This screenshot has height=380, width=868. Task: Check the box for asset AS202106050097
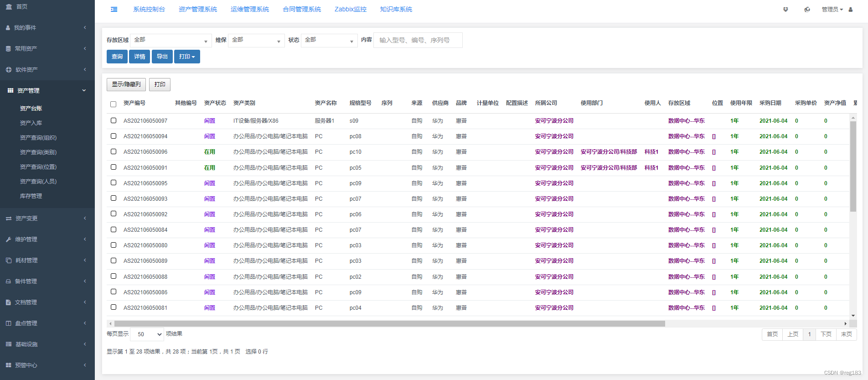114,120
